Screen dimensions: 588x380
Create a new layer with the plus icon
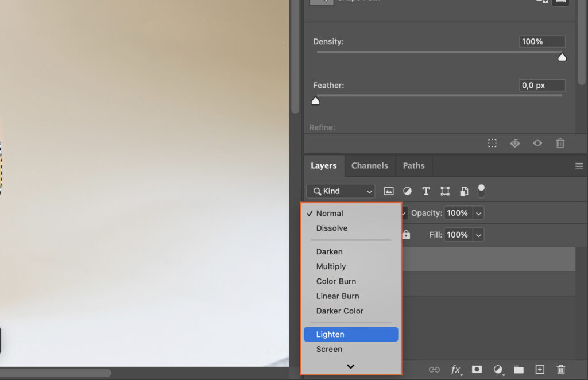539,370
